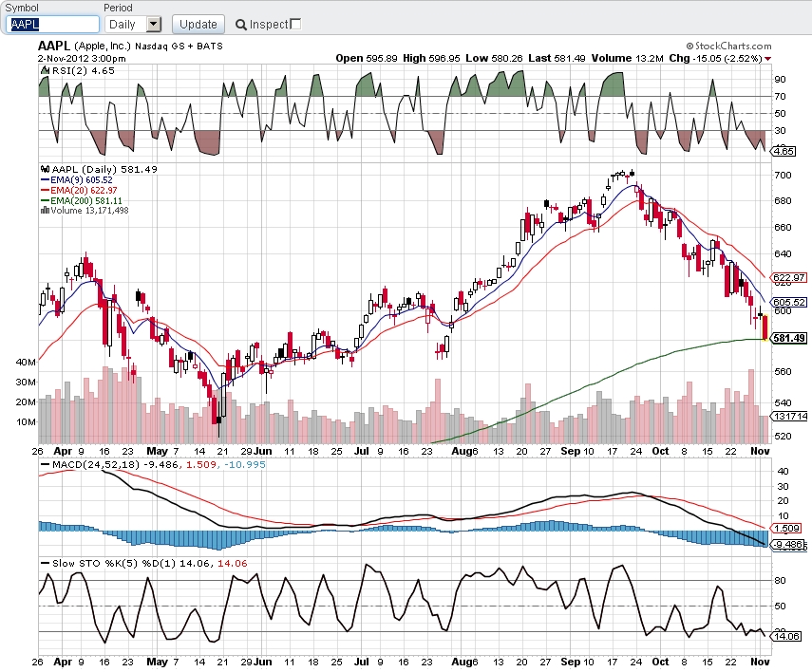Click the Update button
The width and height of the screenshot is (812, 672).
(x=198, y=25)
